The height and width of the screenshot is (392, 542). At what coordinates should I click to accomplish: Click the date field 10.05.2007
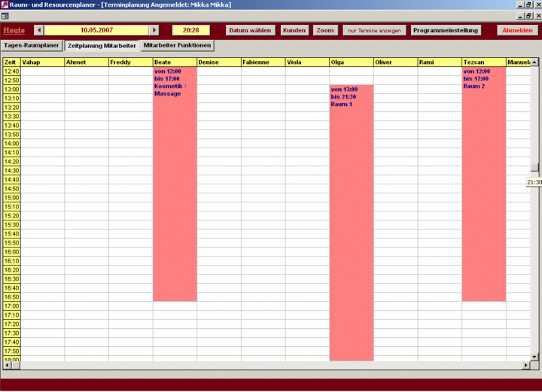pos(96,30)
